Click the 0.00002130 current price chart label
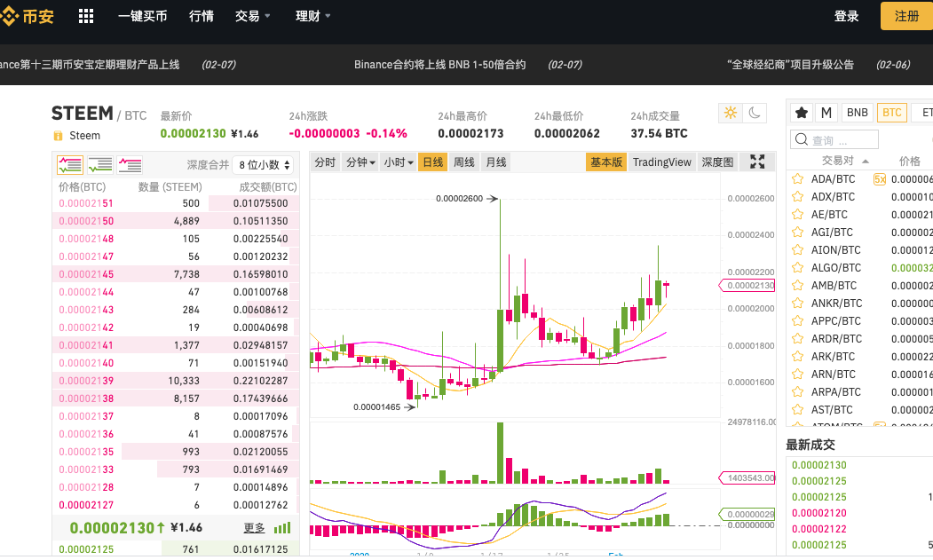 tap(747, 286)
